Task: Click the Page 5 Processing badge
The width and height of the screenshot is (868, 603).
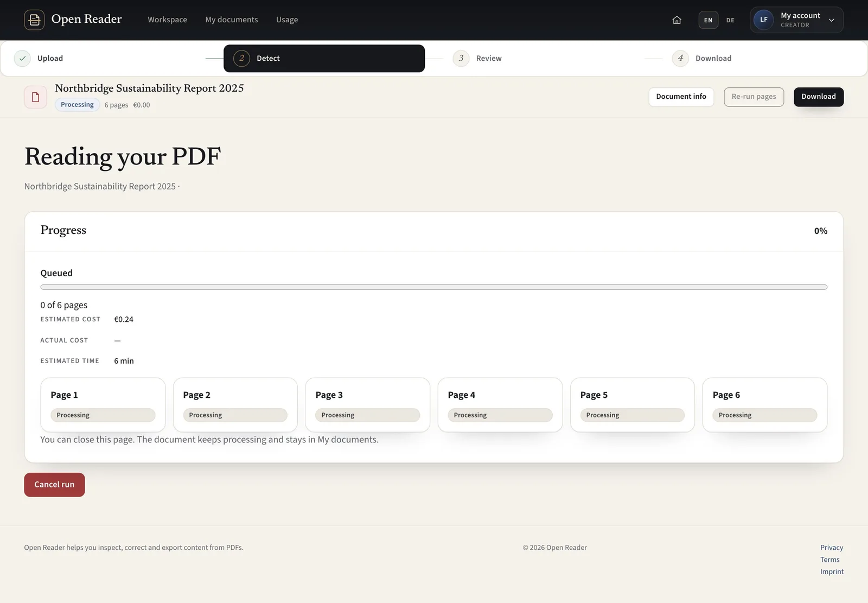Action: (x=632, y=415)
